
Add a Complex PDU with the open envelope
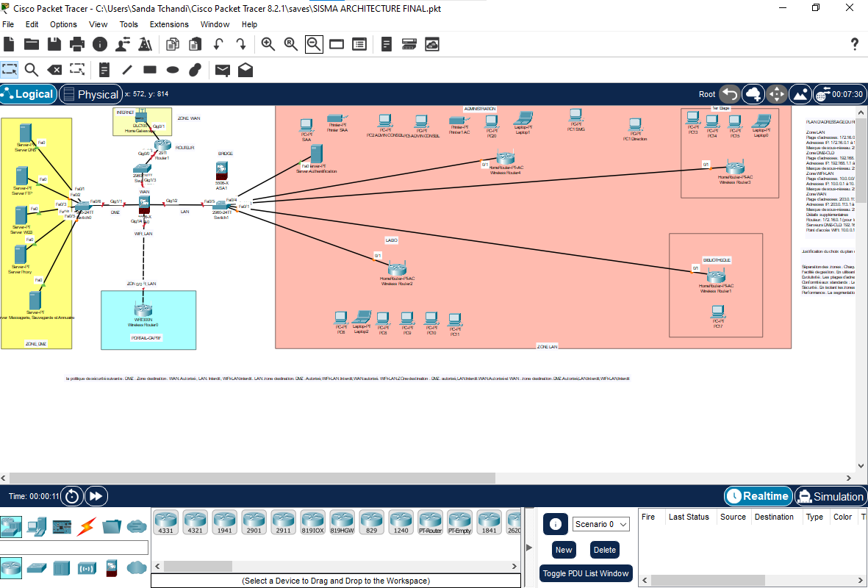point(245,70)
